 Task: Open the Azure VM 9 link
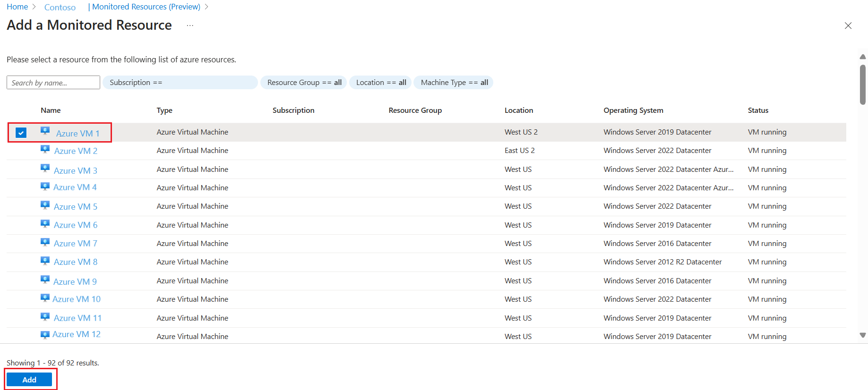pos(75,282)
